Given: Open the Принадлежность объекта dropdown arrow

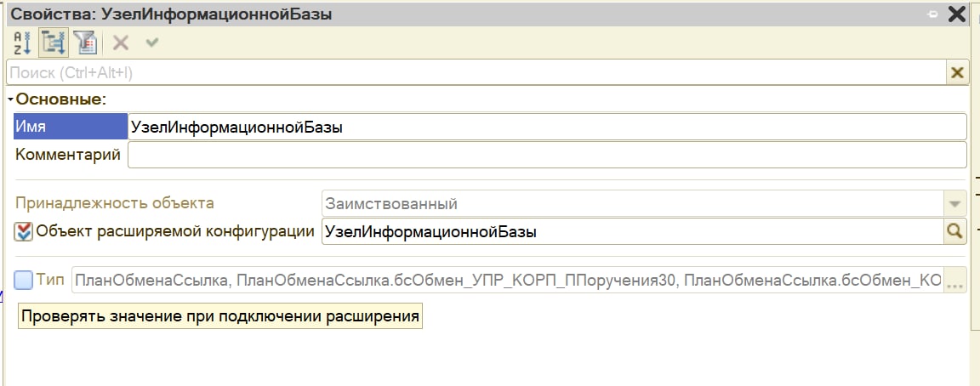Looking at the screenshot, I should point(956,204).
